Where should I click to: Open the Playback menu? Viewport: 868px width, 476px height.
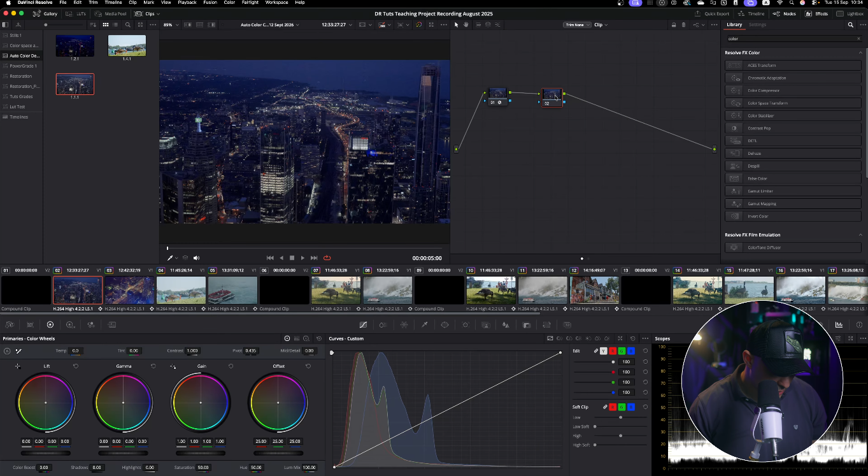tap(187, 3)
